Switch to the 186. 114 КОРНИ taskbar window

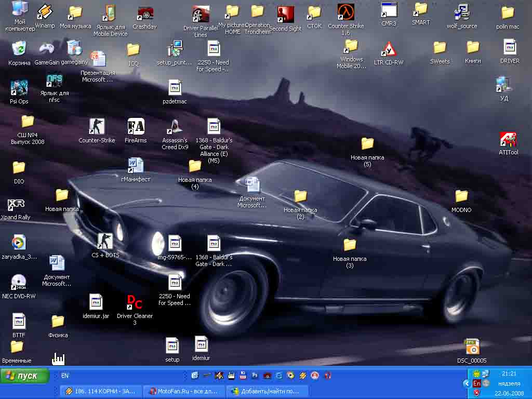100,391
